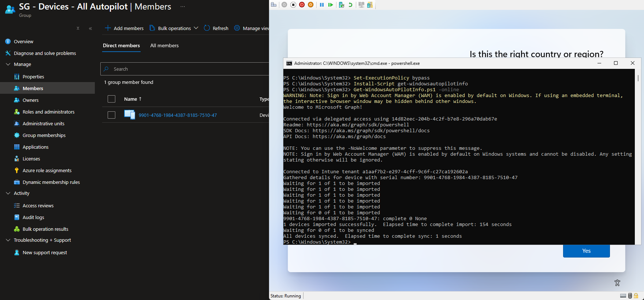Collapse the Troubleshooting + Support section

8,240
